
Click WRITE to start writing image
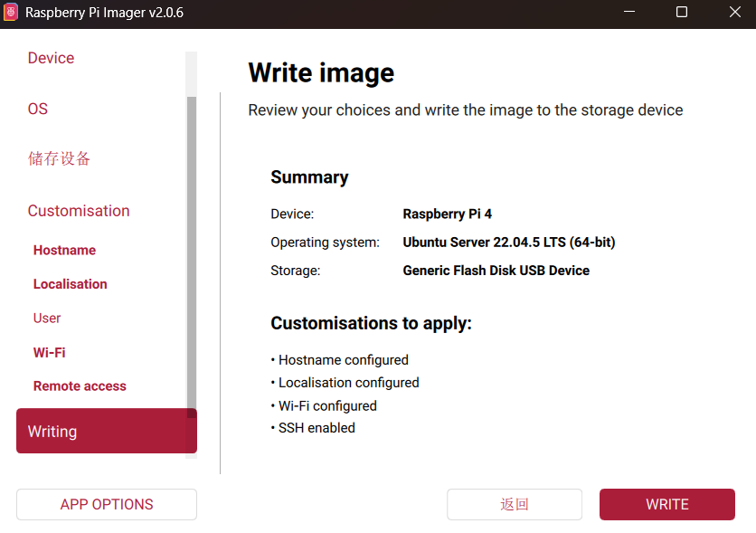666,505
